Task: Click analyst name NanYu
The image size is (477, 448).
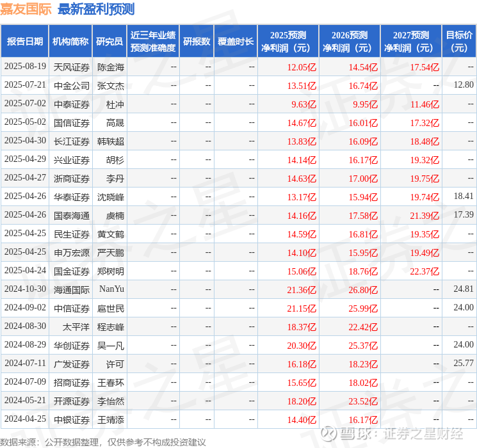Action: coord(111,289)
